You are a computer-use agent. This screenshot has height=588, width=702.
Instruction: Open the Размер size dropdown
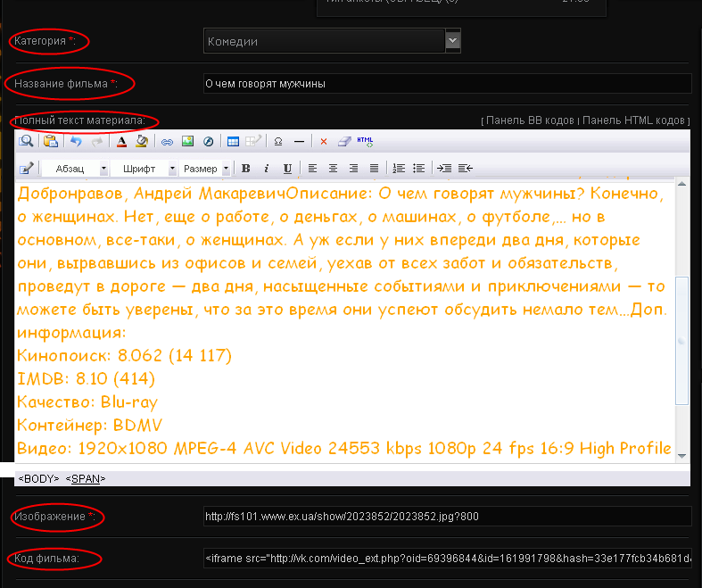click(x=204, y=169)
